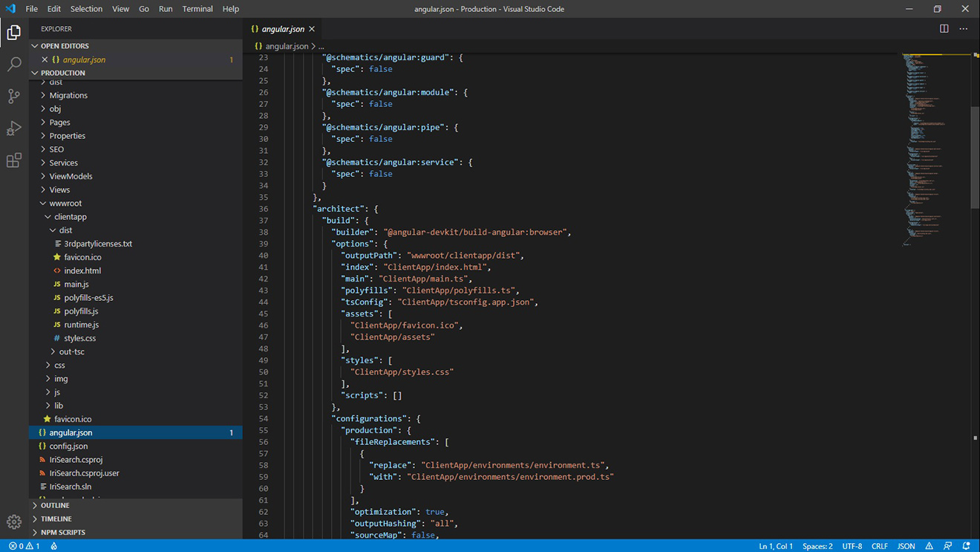Viewport: 980px width, 552px height.
Task: Open the Terminal menu
Action: tap(197, 9)
